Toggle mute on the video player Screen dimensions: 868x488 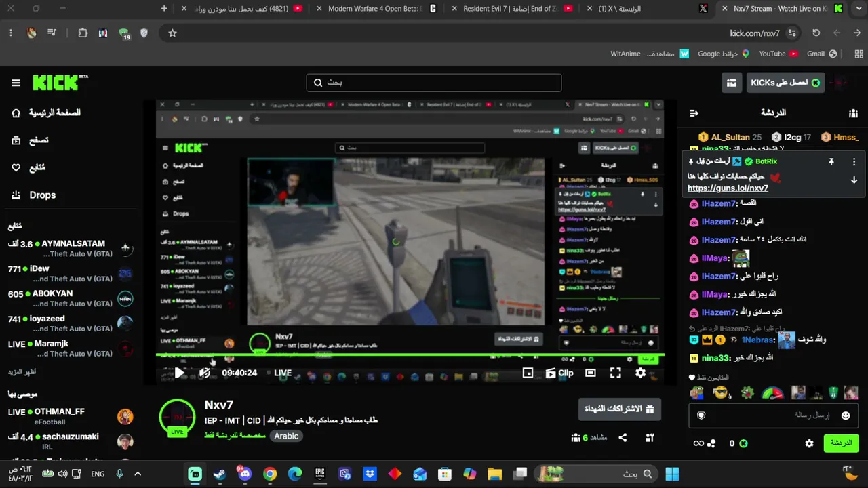coord(204,373)
